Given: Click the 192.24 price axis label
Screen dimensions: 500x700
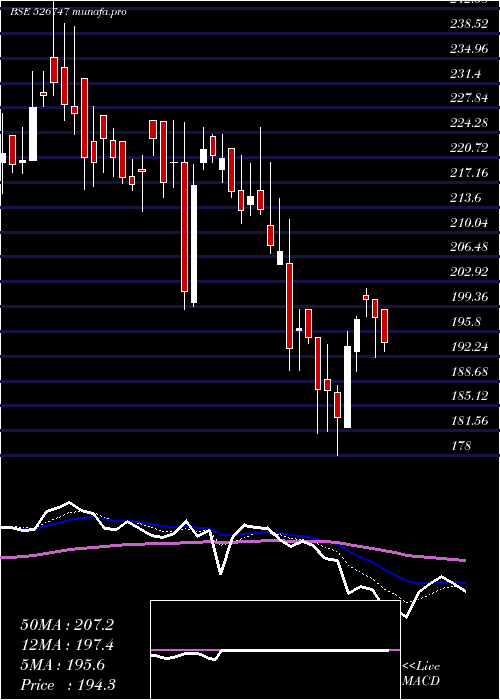Looking at the screenshot, I should (469, 346).
